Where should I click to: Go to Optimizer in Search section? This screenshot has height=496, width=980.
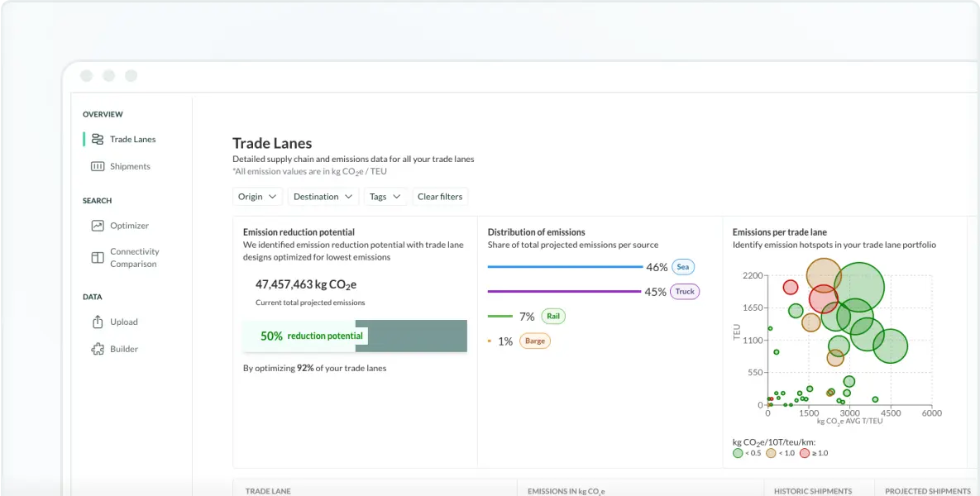point(129,226)
